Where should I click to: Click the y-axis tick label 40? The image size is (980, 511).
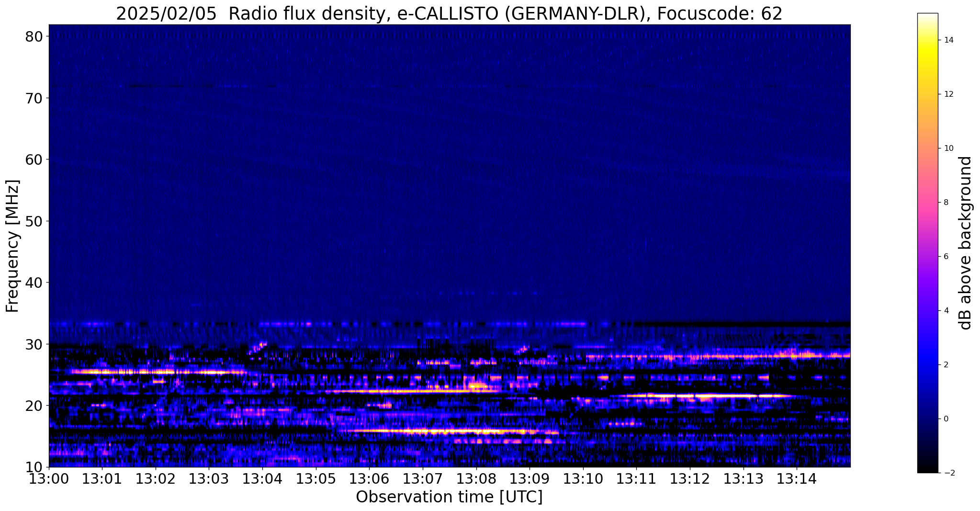[x=34, y=283]
